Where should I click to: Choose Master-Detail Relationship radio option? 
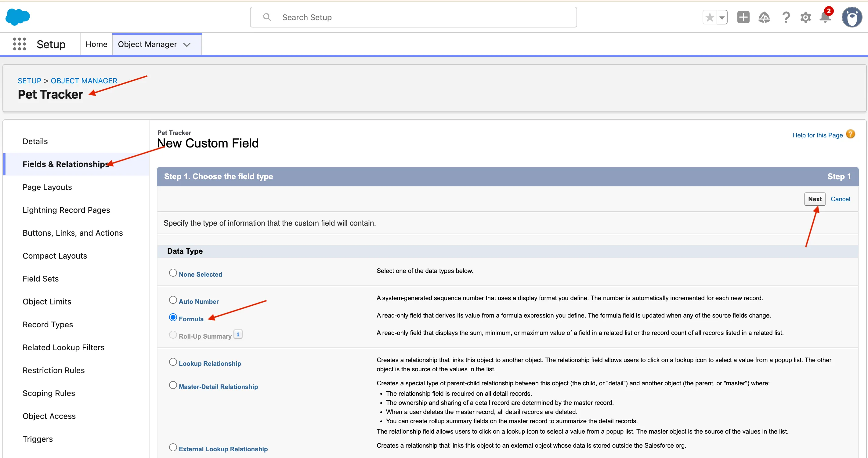tap(173, 385)
